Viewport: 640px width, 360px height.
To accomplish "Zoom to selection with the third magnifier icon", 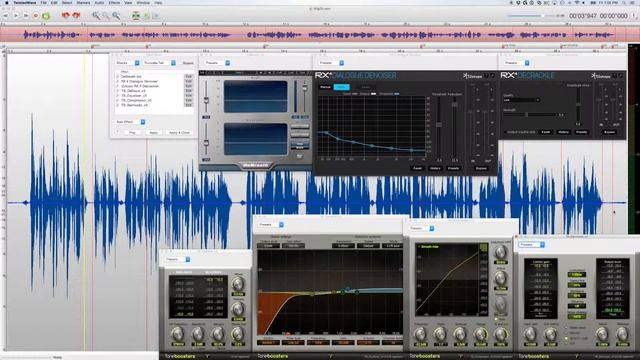I will 116,16.
